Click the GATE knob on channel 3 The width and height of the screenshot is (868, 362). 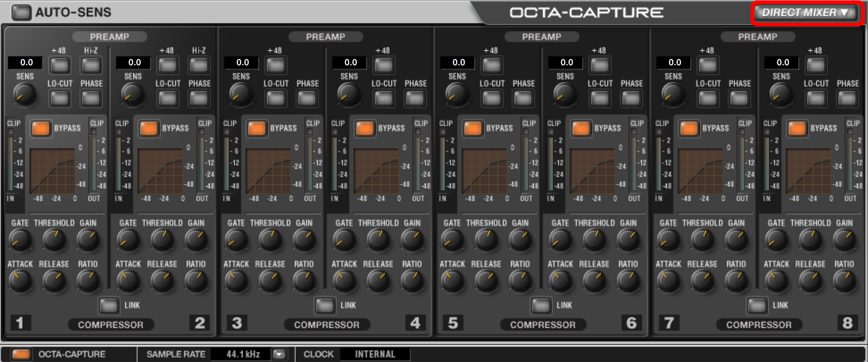pos(236,240)
